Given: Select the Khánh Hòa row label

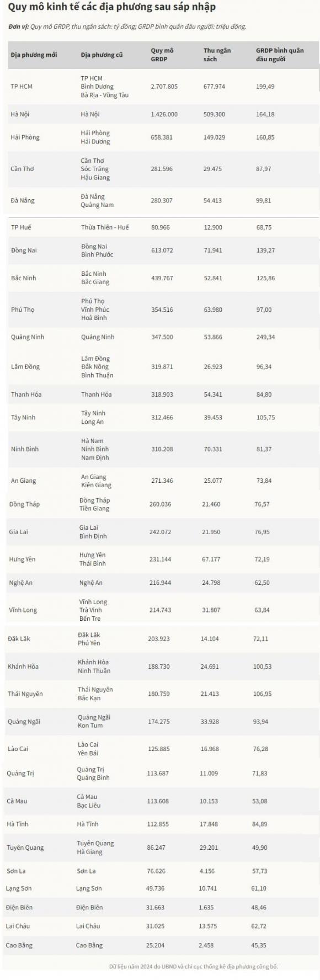Looking at the screenshot, I should point(23,667).
